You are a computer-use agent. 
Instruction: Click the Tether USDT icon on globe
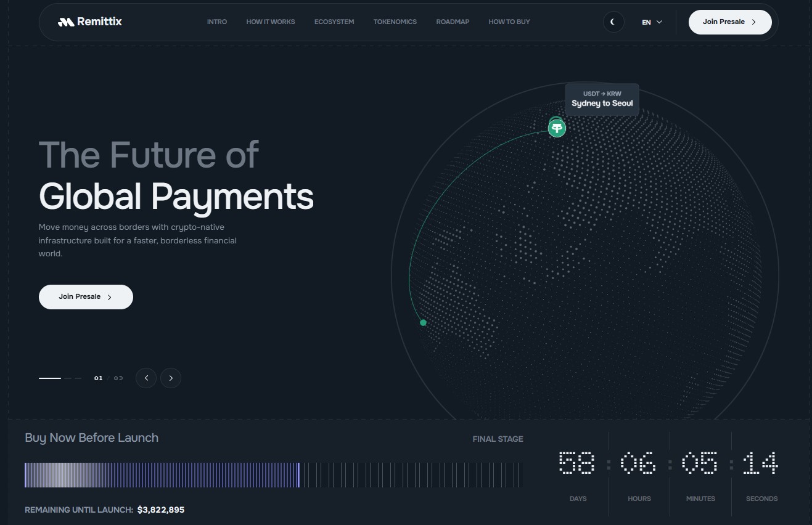[x=557, y=128]
